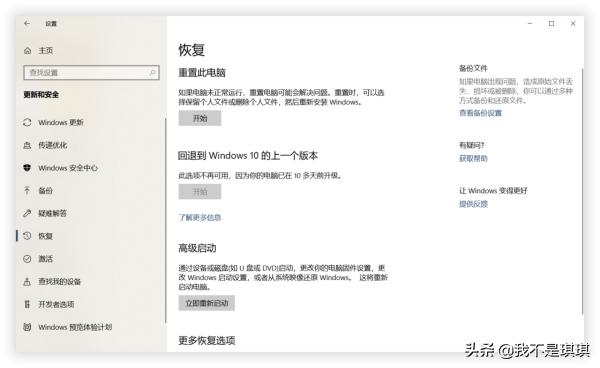The width and height of the screenshot is (600, 368).
Task: Open 查找我的设备 settings
Action: (x=60, y=282)
